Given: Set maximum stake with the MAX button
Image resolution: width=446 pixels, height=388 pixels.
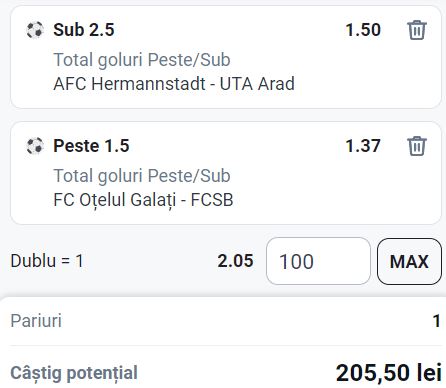Looking at the screenshot, I should click(x=409, y=261).
